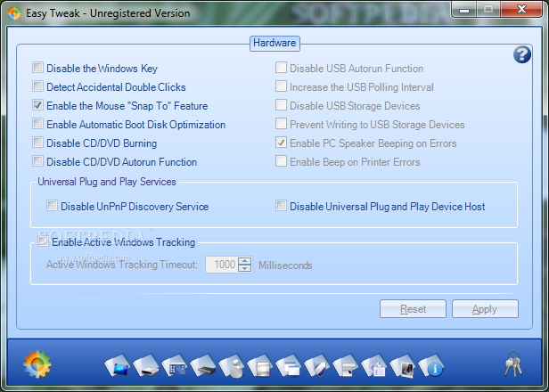The image size is (549, 392).
Task: Click the Apply button
Action: point(485,308)
